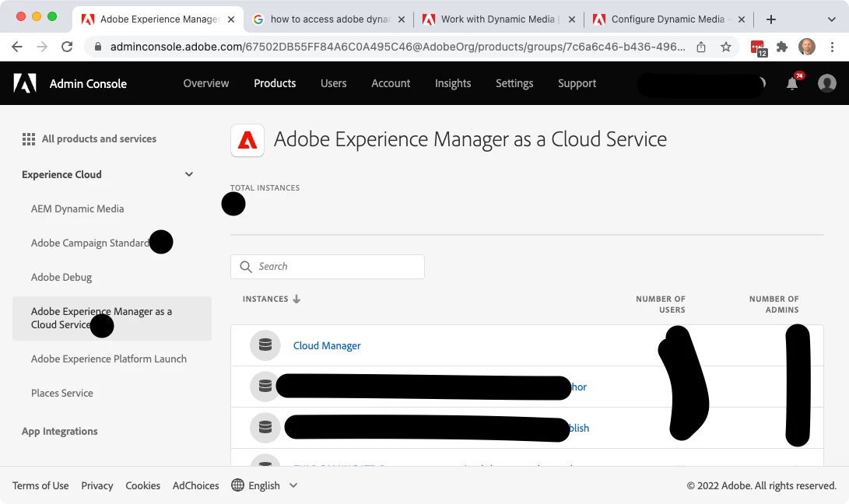Go to the Users menu item
Viewport: 849px width, 504px height.
(x=334, y=83)
